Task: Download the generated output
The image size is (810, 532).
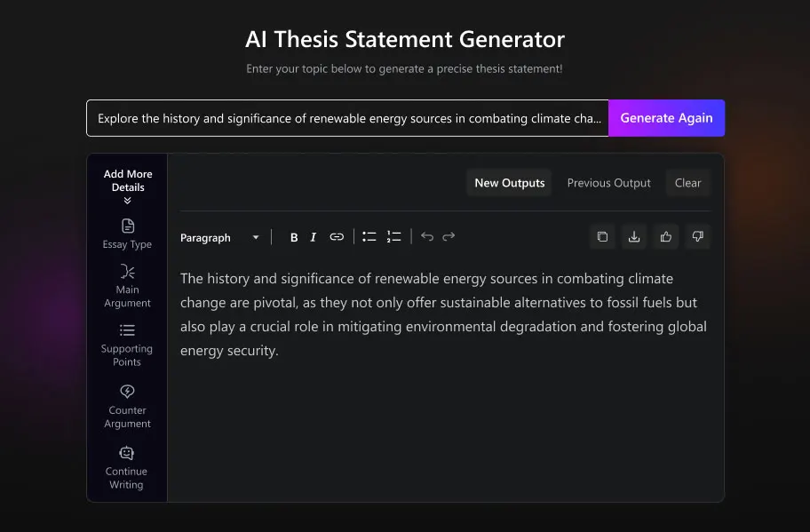Action: point(634,236)
